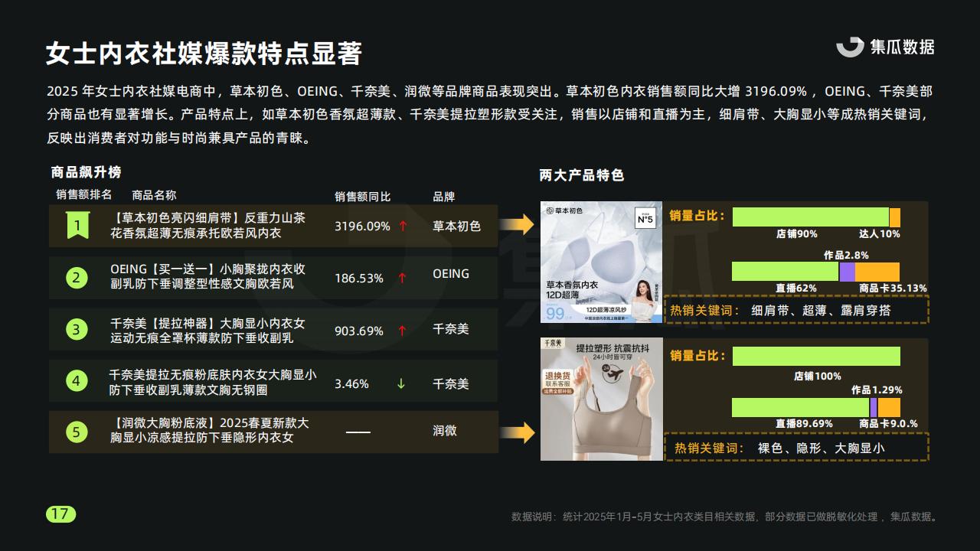Image resolution: width=980 pixels, height=551 pixels.
Task: Click product name starting 【草本初色亮闪细肩带】
Action: [207, 225]
